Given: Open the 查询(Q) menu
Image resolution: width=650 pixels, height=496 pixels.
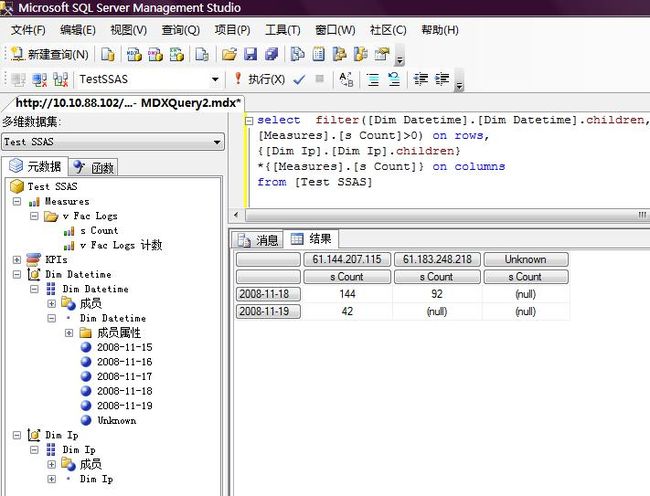Looking at the screenshot, I should [x=181, y=30].
